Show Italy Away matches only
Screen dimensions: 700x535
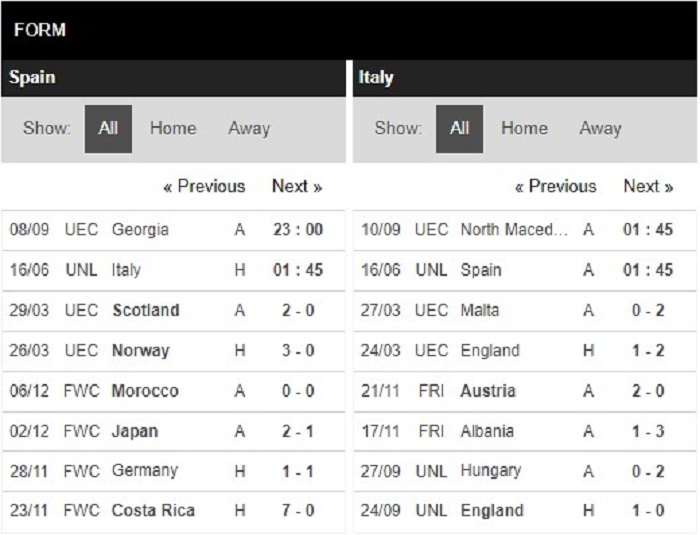click(600, 129)
